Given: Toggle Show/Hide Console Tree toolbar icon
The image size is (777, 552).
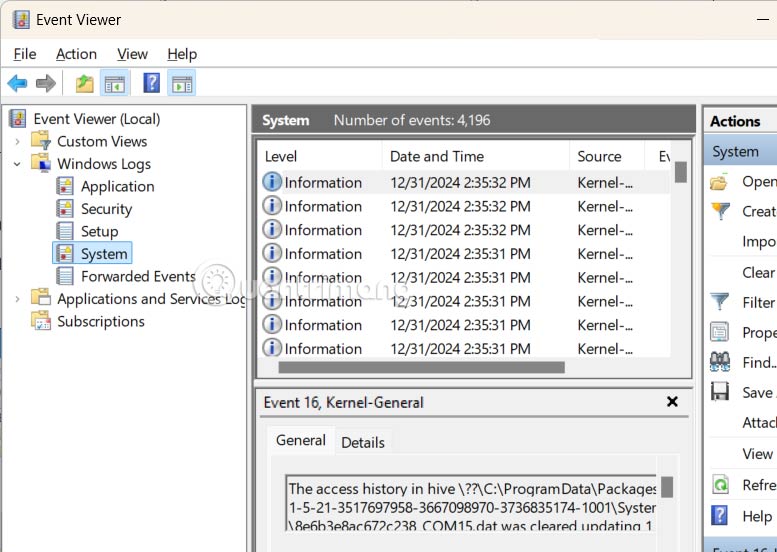Looking at the screenshot, I should pos(115,83).
